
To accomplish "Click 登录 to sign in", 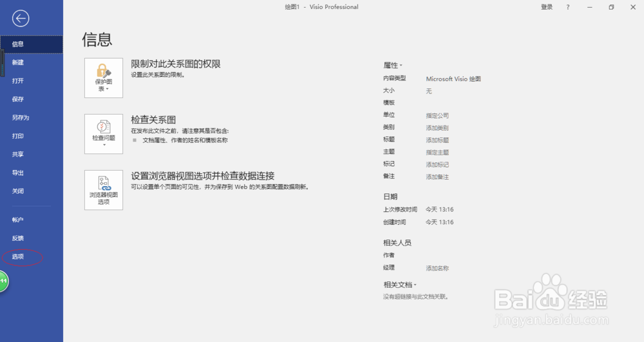I will pos(547,7).
